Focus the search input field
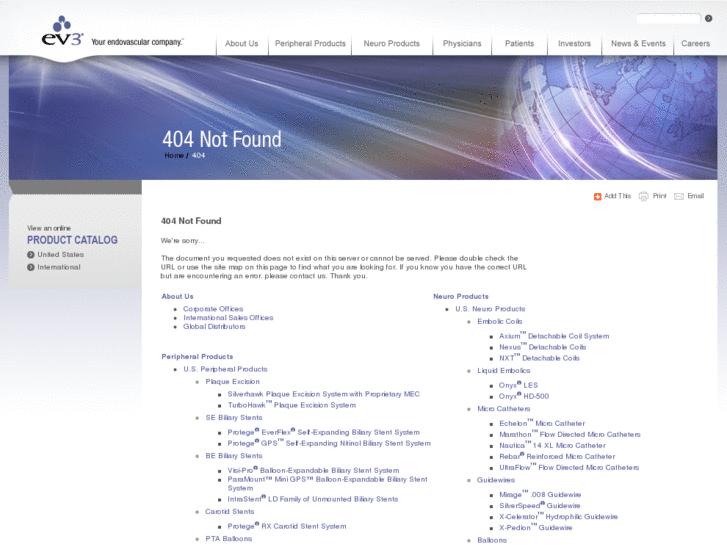The width and height of the screenshot is (727, 545). pyautogui.click(x=668, y=19)
